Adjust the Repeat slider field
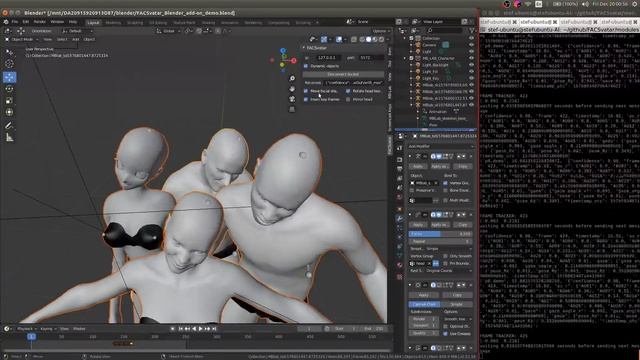This screenshot has height=360, width=640. [x=440, y=241]
